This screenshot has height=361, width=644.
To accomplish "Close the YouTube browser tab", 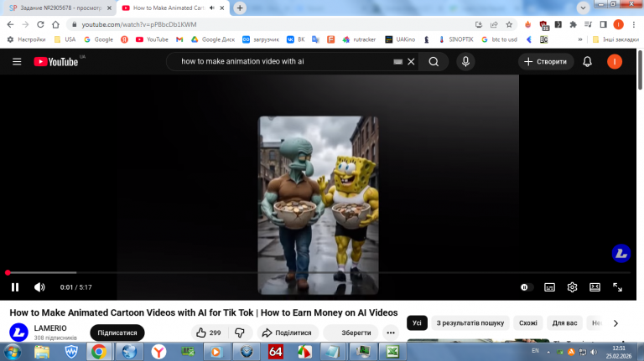I will [222, 8].
